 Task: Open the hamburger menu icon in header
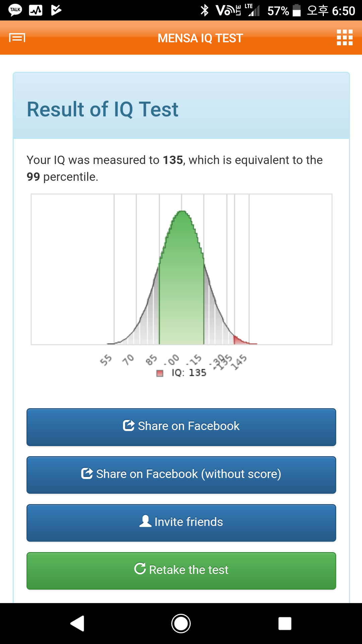17,38
